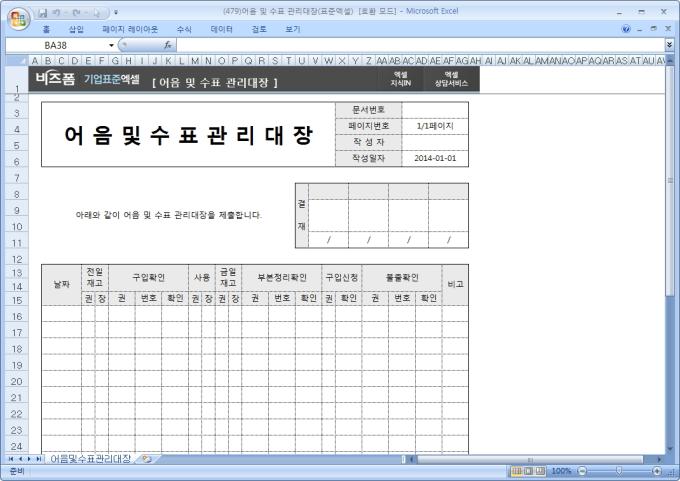The image size is (680, 481).
Task: Click the Select All corner button
Action: pyautogui.click(x=16, y=60)
